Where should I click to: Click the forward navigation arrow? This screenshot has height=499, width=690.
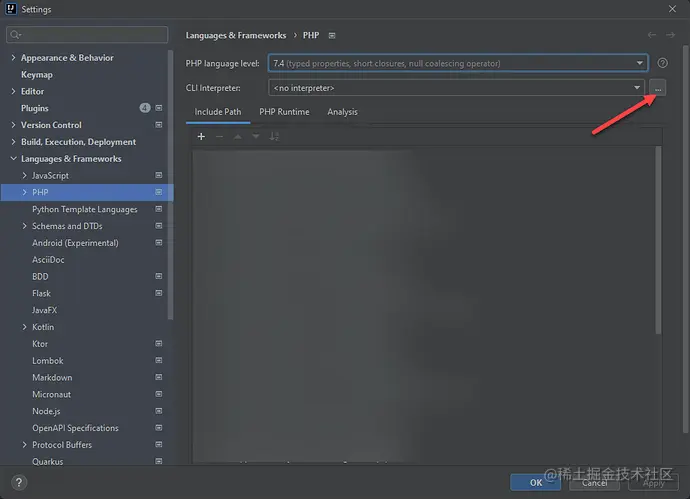(671, 35)
